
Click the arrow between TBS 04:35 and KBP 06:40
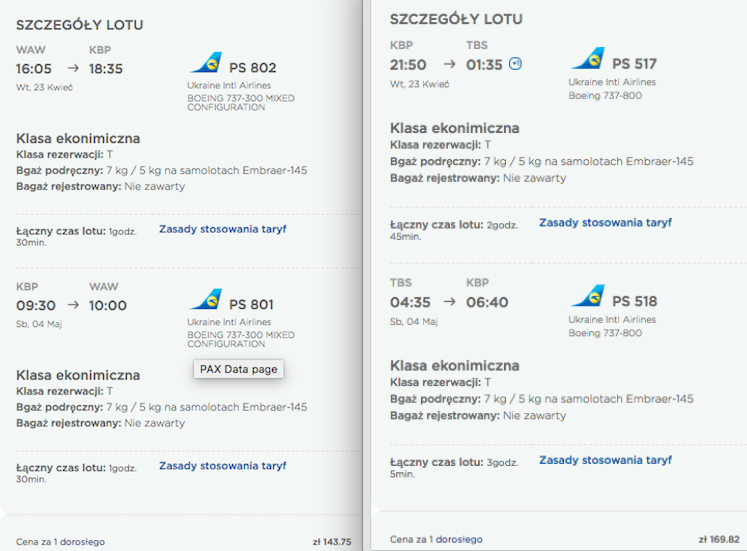point(449,301)
